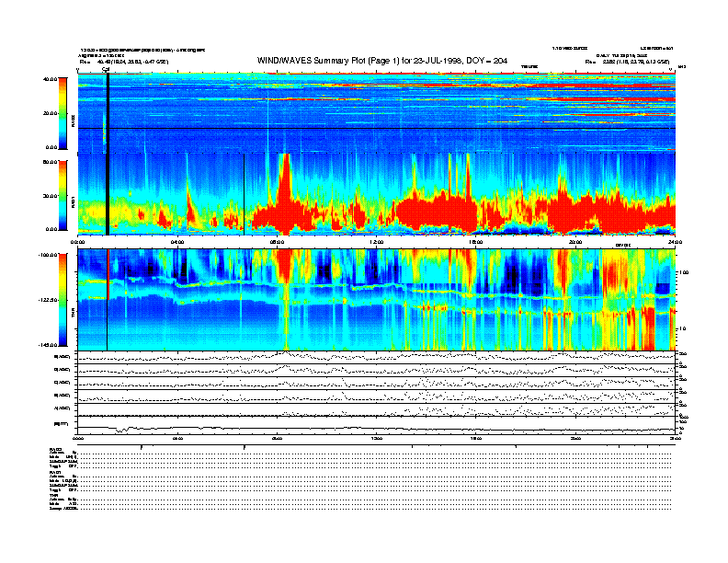Click the 60.00 label on RAD1 scale
The image size is (728, 563).
(51, 162)
